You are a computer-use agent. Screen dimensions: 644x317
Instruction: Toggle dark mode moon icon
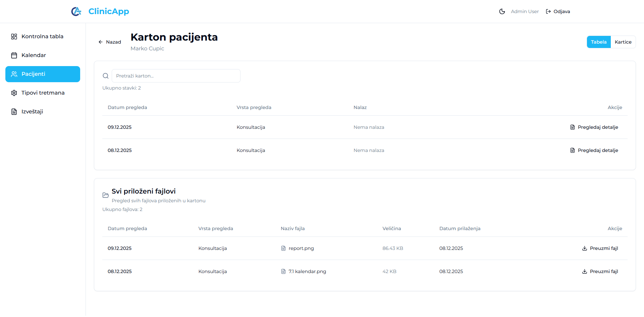tap(502, 11)
